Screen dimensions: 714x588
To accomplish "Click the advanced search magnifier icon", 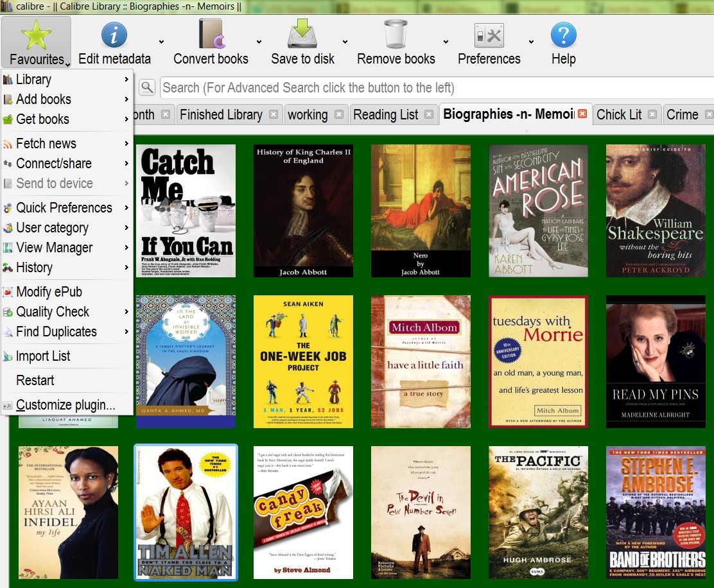I will [x=147, y=87].
